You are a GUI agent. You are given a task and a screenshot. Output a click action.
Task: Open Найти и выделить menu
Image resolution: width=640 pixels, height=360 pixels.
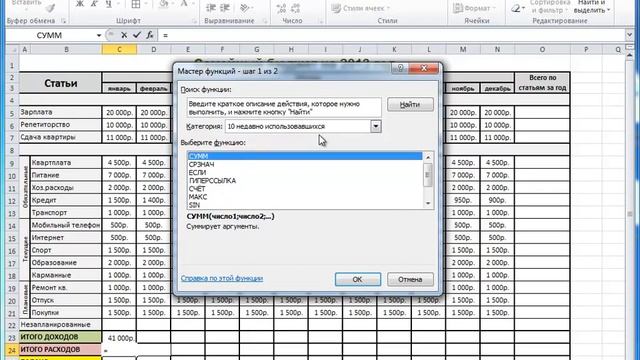591,6
